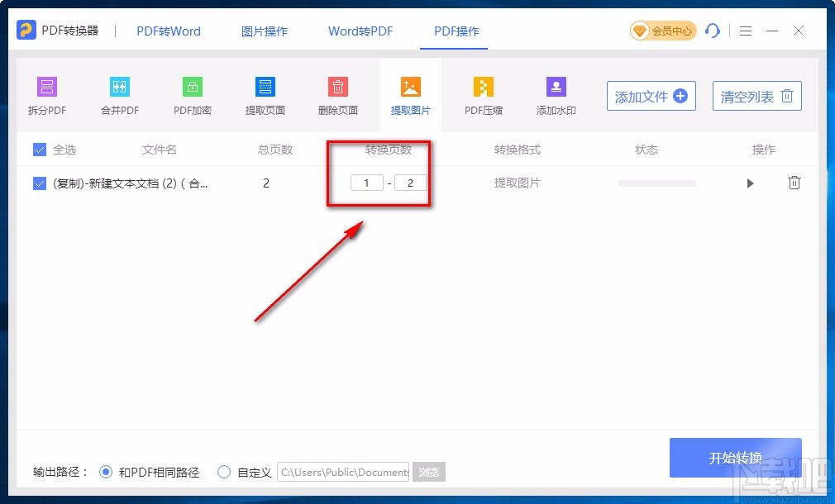This screenshot has width=835, height=504.
Task: Click the ending page number input field
Action: click(411, 183)
